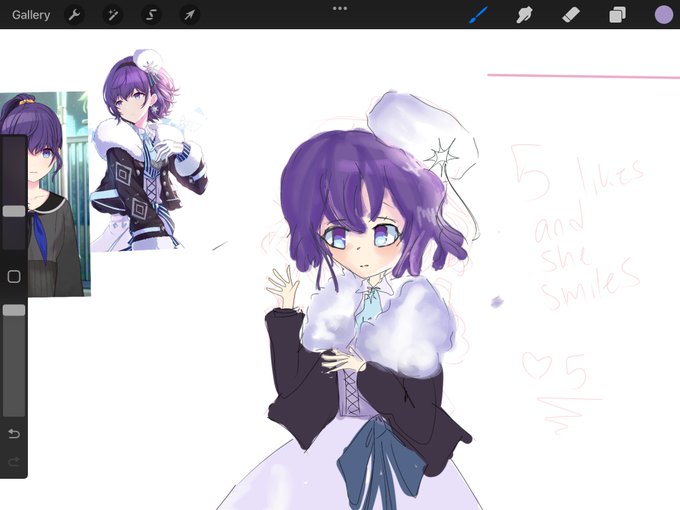Adjust the brush size slider handle
The image size is (680, 510).
[x=14, y=211]
